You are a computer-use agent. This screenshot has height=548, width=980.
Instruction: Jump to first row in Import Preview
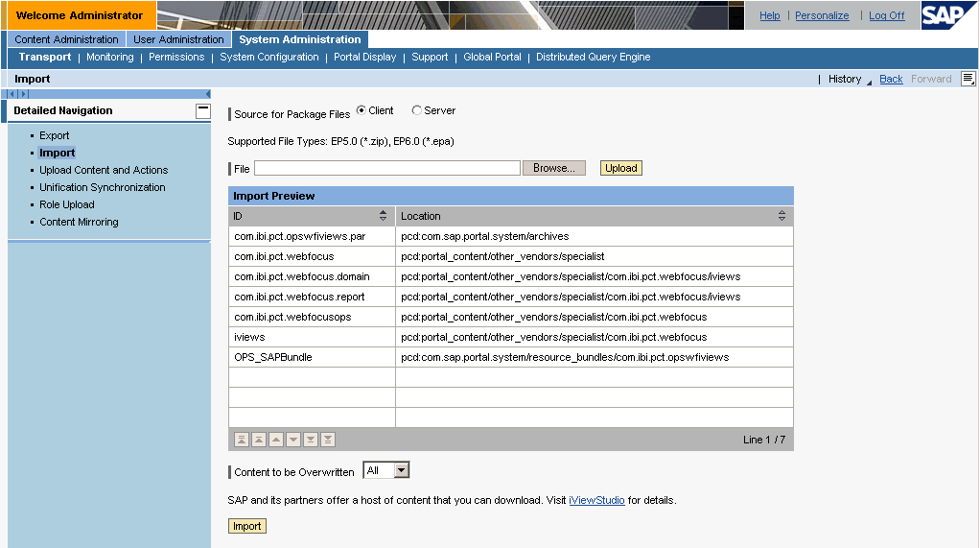pos(242,440)
